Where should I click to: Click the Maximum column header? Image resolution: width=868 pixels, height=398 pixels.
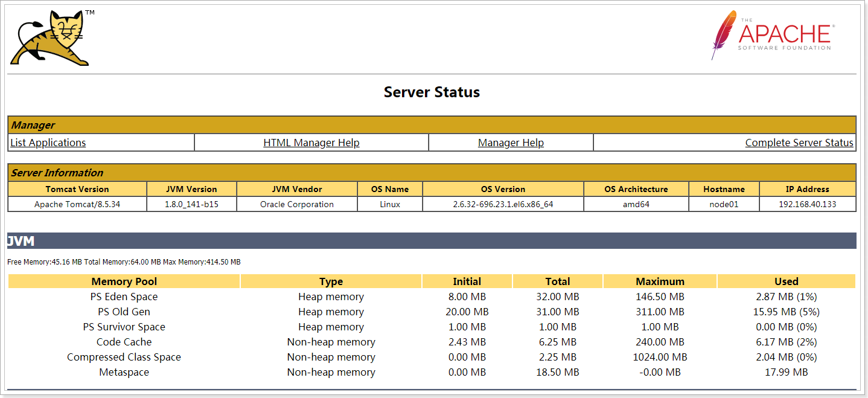[660, 281]
